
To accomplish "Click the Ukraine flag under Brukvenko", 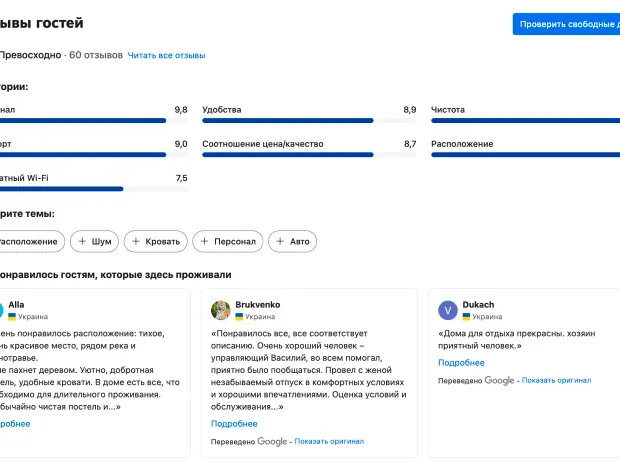I will (x=239, y=316).
